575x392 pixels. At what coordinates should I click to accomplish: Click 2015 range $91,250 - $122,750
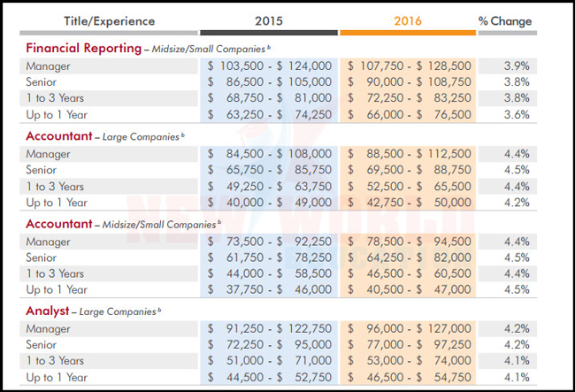[270, 328]
